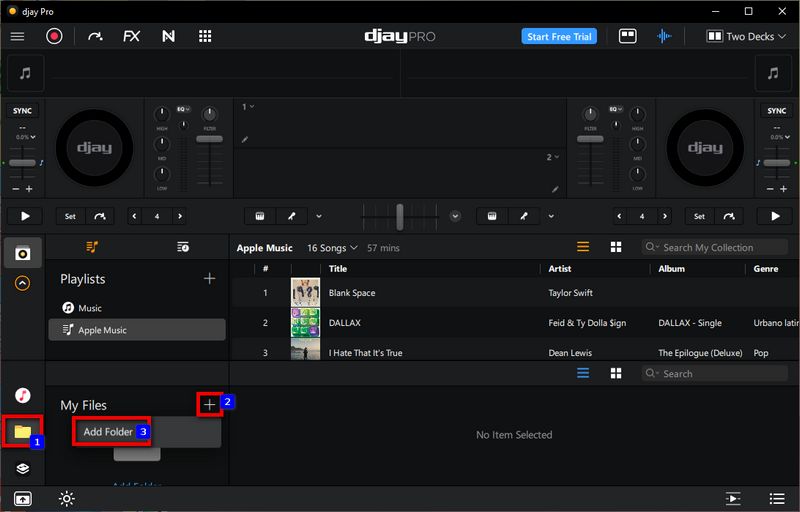Viewport: 800px width, 512px height.
Task: Click right channel volume fader
Action: tap(590, 139)
